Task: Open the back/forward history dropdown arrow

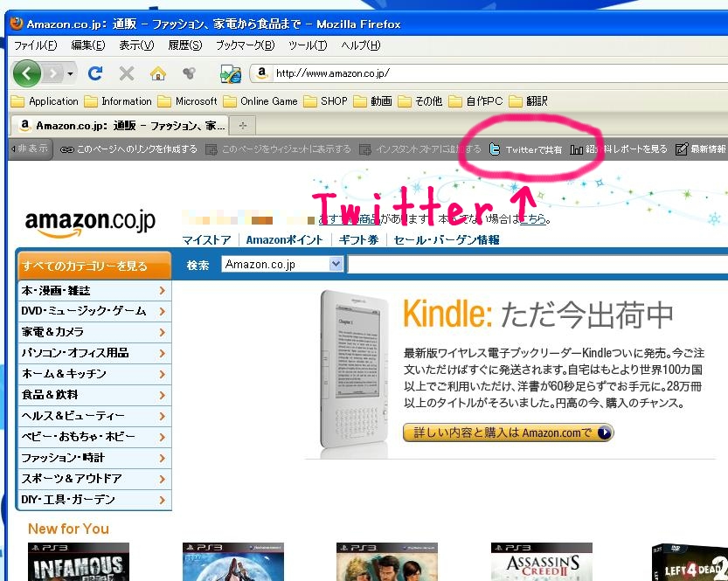Action: tap(70, 73)
